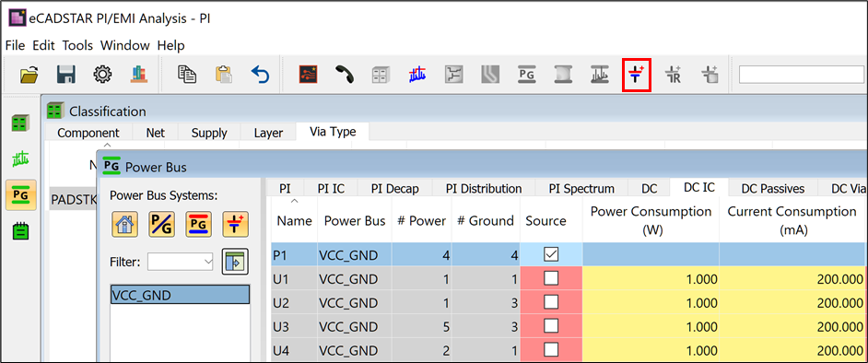868x363 pixels.
Task: Click the gray routing diagram toolbar icon
Action: click(454, 74)
